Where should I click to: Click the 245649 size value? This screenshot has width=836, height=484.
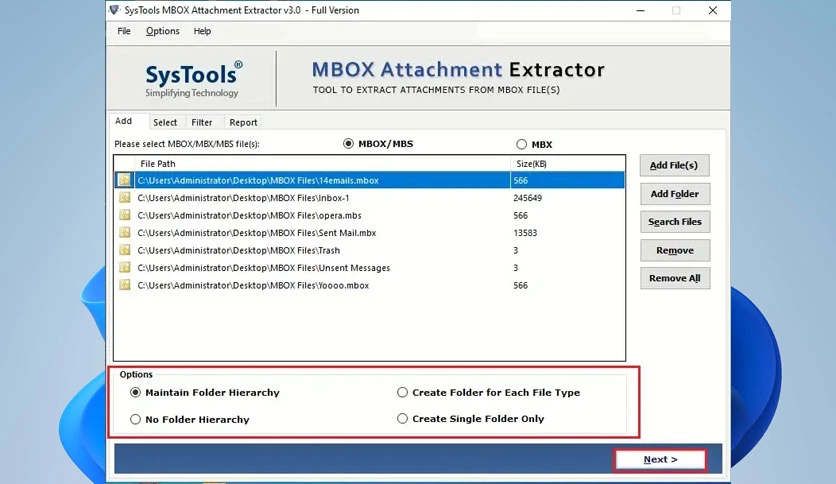[527, 198]
